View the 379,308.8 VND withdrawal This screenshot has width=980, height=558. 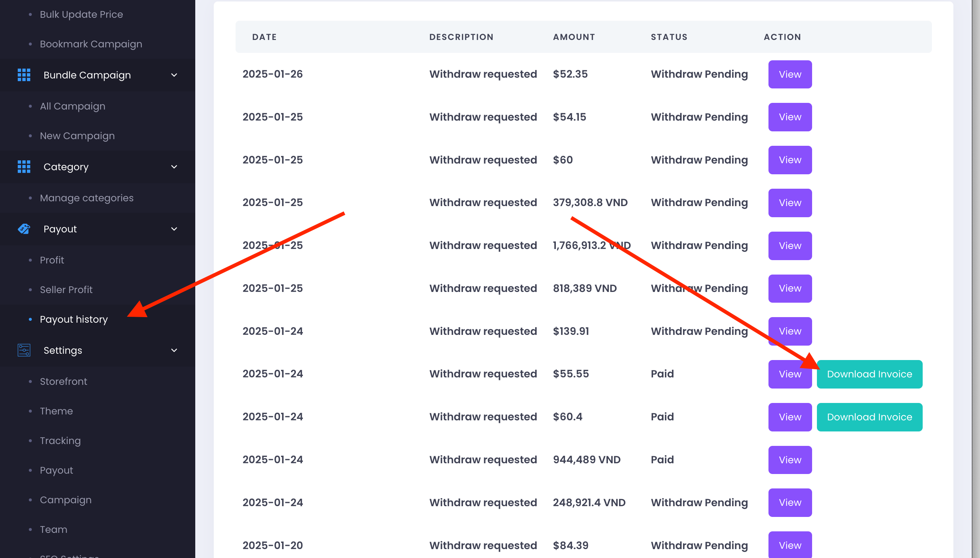coord(790,203)
